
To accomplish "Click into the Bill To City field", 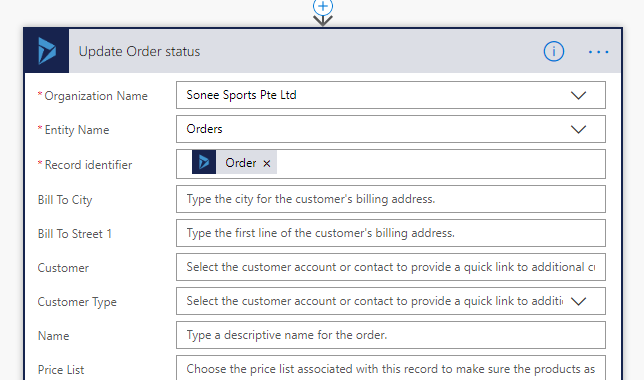I will pos(391,199).
